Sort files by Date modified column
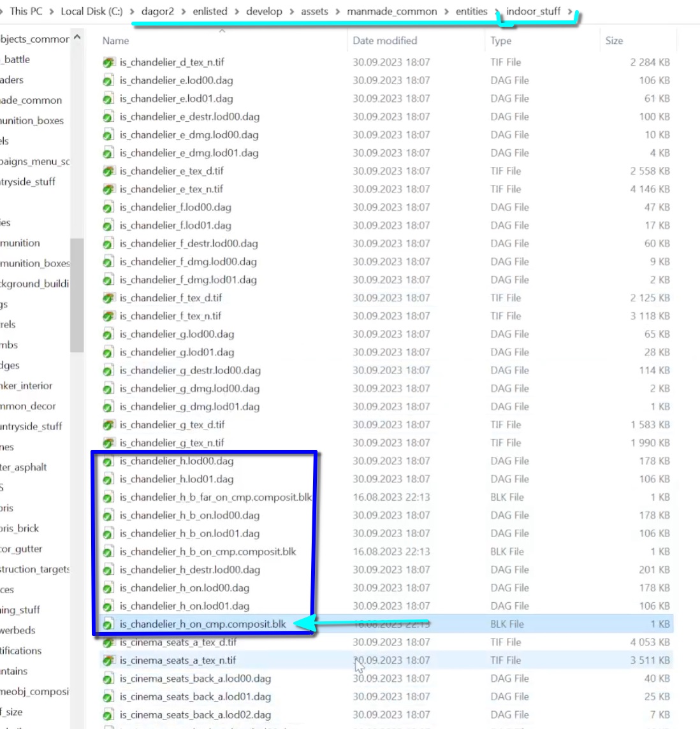700x729 pixels. pos(384,41)
